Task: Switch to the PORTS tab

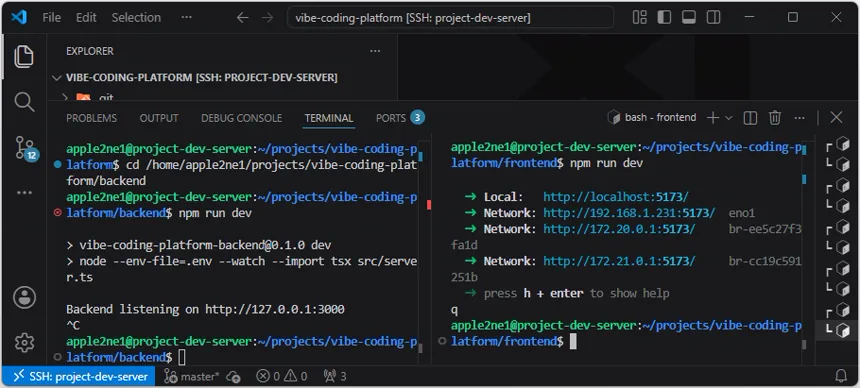Action: click(400, 118)
